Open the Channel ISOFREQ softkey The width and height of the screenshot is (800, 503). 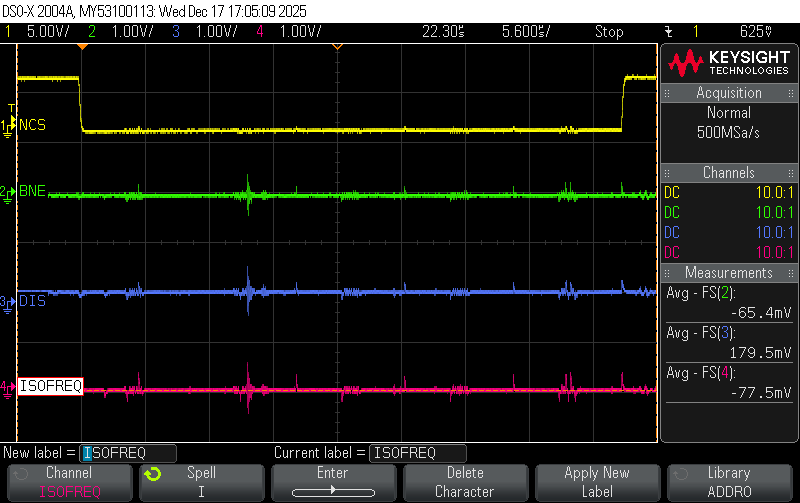[x=70, y=483]
